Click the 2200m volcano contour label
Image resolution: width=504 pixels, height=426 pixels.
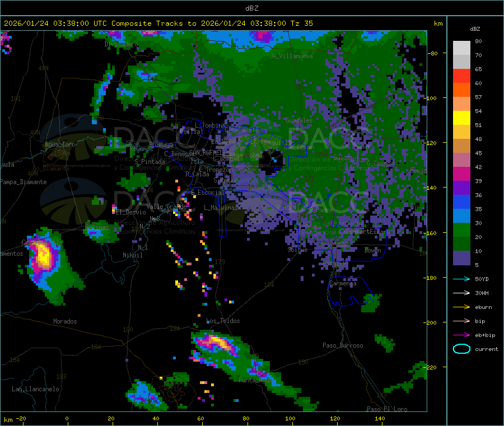click(149, 401)
